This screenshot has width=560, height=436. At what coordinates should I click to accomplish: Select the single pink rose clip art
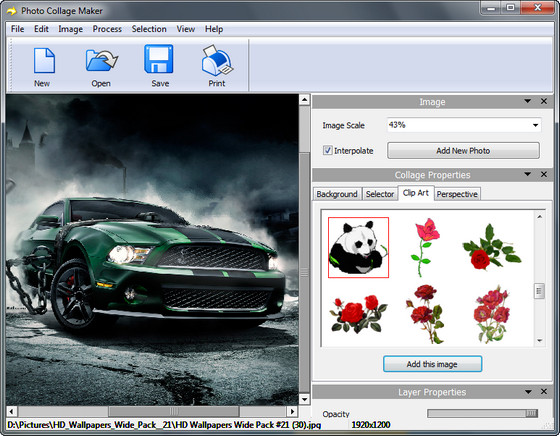[425, 247]
